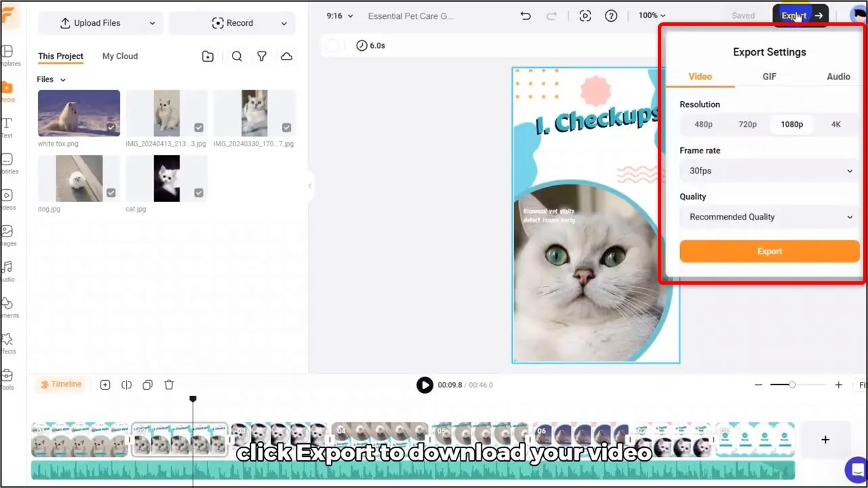The image size is (868, 488).
Task: Open the My Cloud tab
Action: pyautogui.click(x=119, y=56)
